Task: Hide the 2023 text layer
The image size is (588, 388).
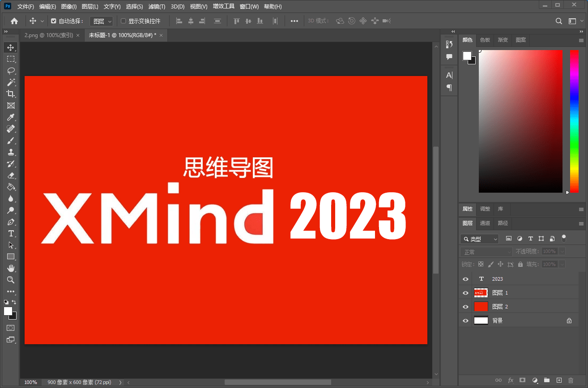Action: (465, 279)
